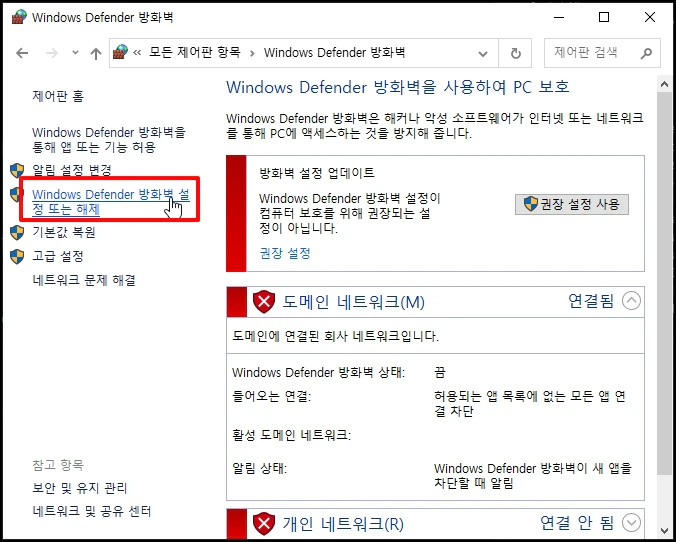
Task: Open 알림 설정 변경 link
Action: coord(72,170)
